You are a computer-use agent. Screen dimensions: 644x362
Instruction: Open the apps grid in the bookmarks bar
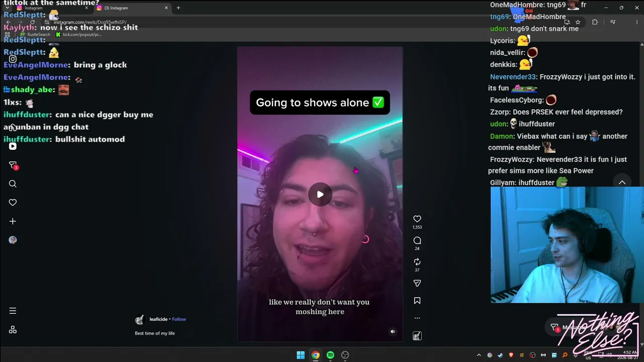point(7,35)
